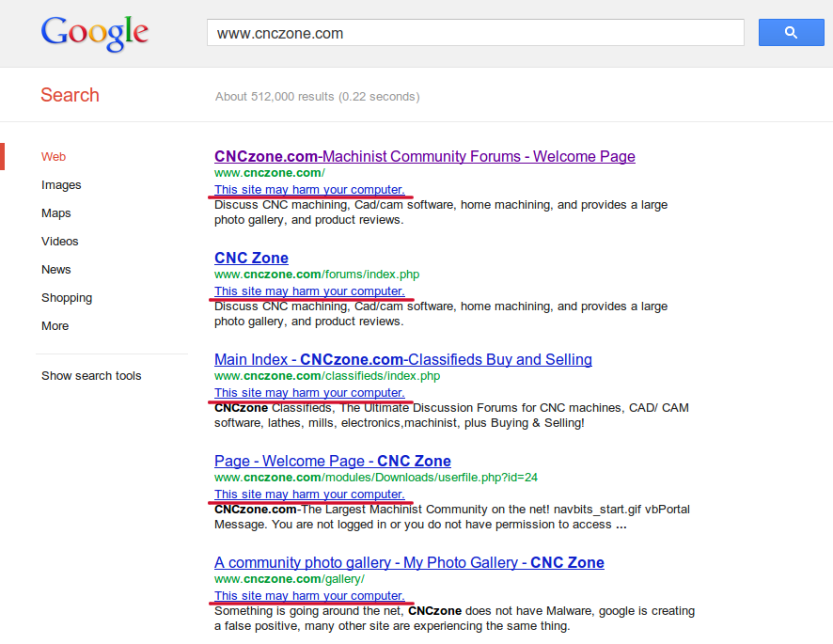The image size is (833, 644).
Task: Switch to Shopping results
Action: click(x=67, y=298)
